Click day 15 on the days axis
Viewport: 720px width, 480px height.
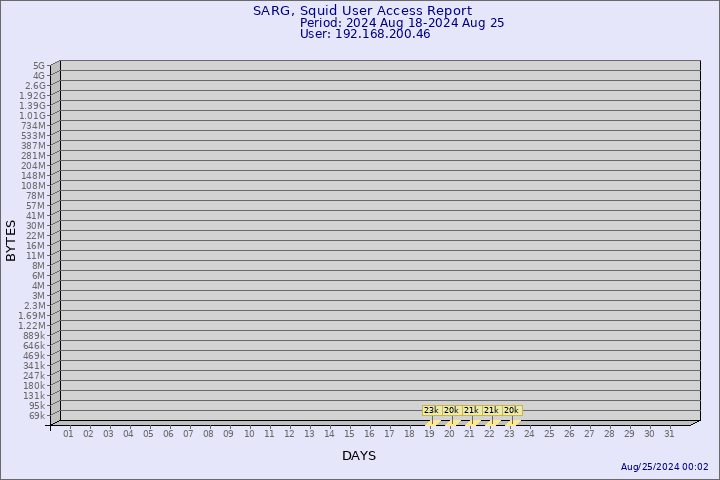349,433
